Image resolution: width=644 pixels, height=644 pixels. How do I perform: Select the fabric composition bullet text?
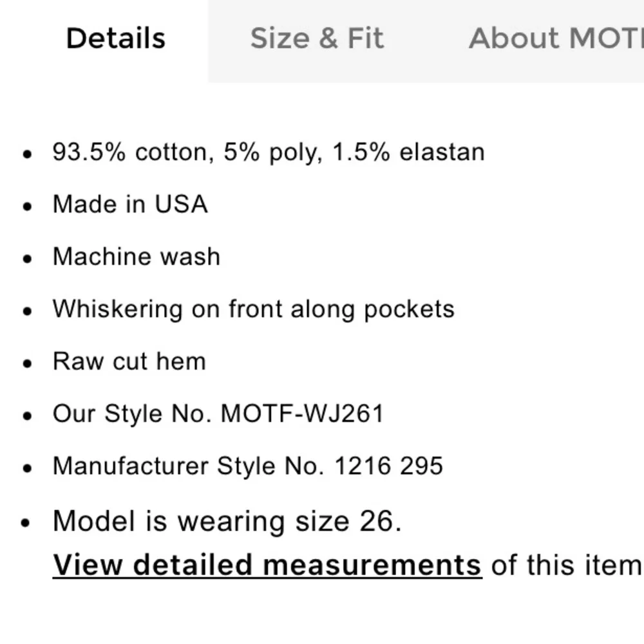(269, 151)
